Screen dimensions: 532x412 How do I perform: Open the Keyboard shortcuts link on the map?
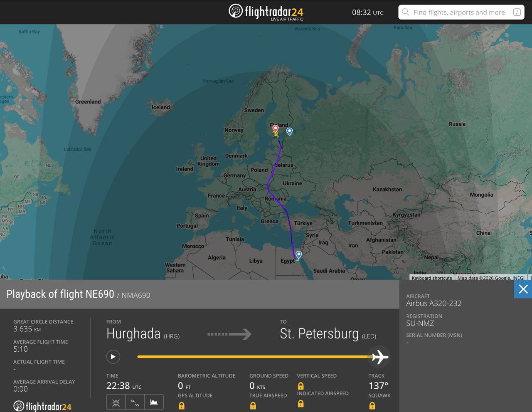(432, 278)
